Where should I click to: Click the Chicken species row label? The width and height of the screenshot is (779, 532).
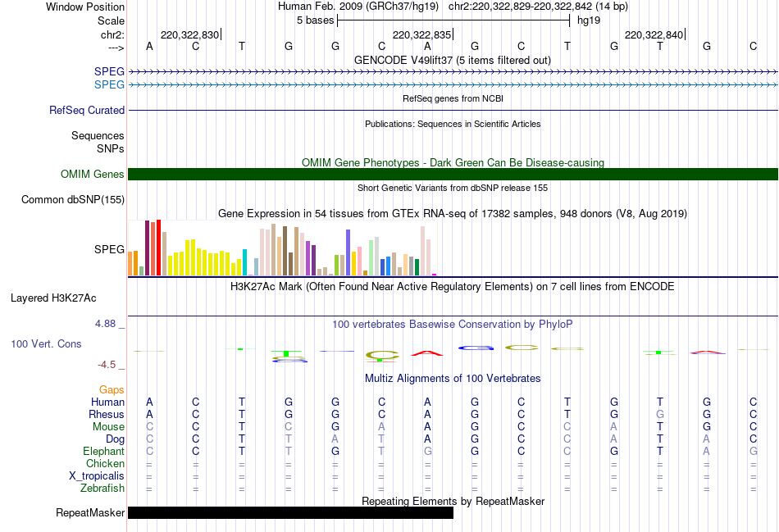pyautogui.click(x=105, y=463)
